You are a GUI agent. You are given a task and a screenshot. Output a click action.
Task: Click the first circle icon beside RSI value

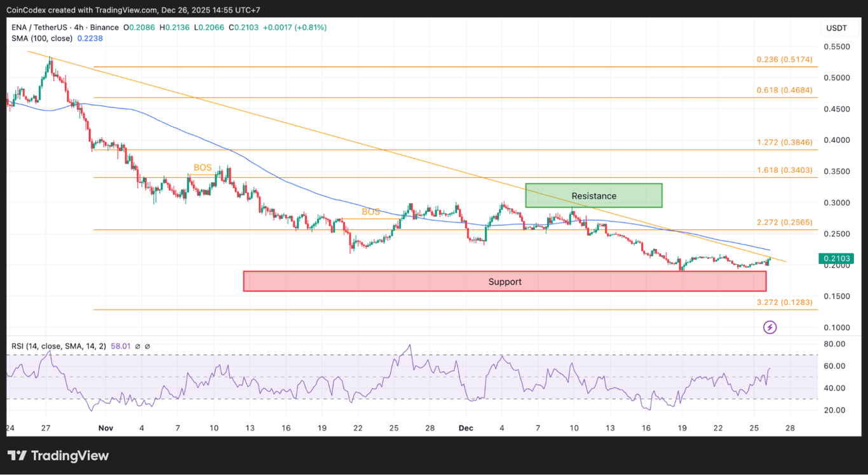pyautogui.click(x=137, y=346)
